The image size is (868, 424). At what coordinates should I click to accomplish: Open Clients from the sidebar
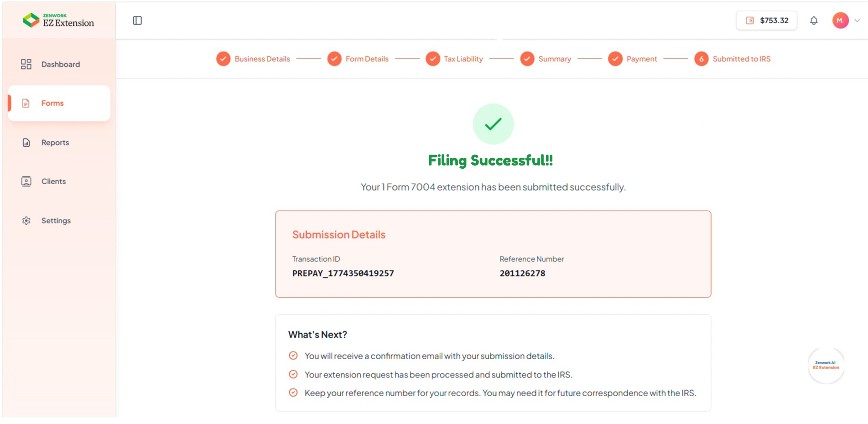53,181
